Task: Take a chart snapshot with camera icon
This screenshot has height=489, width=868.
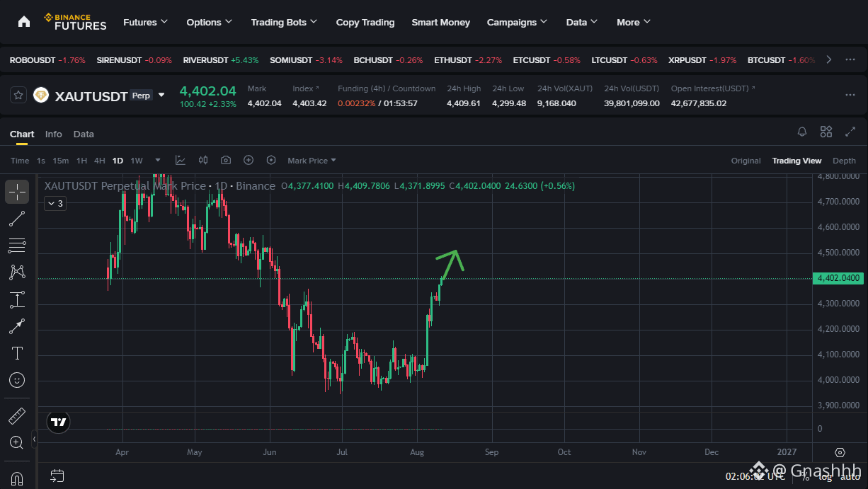Action: point(226,161)
